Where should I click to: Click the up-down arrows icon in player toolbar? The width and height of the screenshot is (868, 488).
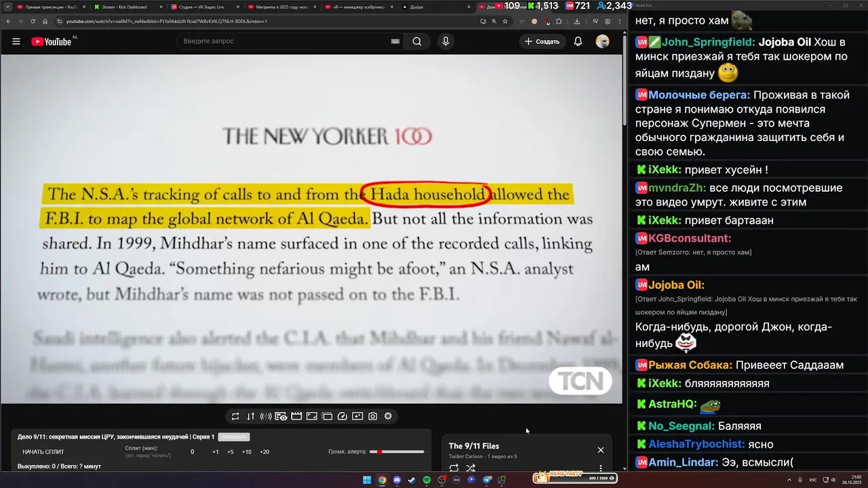click(x=251, y=416)
